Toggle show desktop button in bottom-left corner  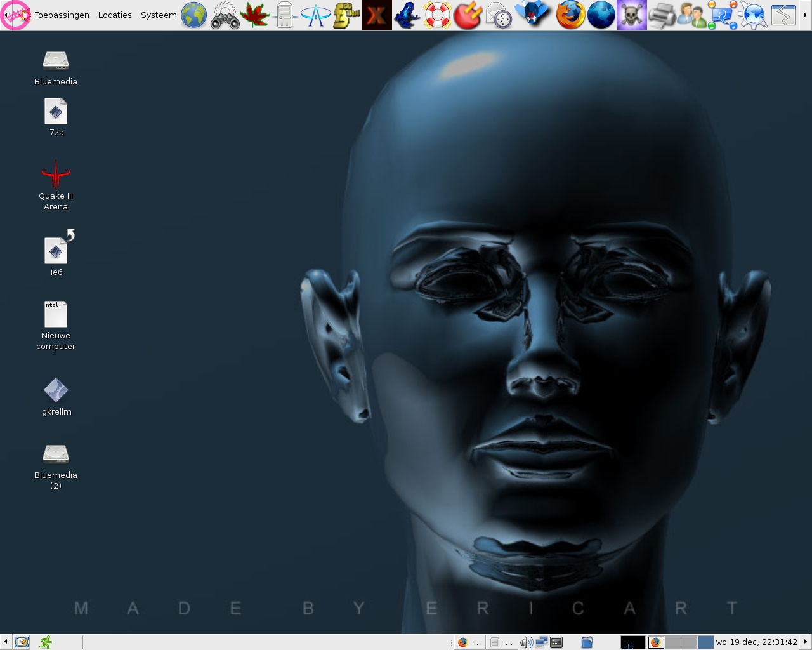pos(22,642)
